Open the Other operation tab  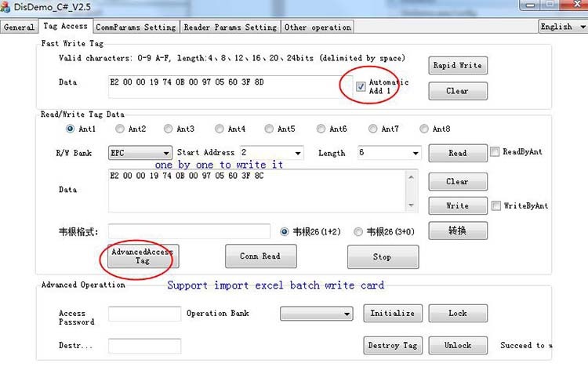[318, 27]
